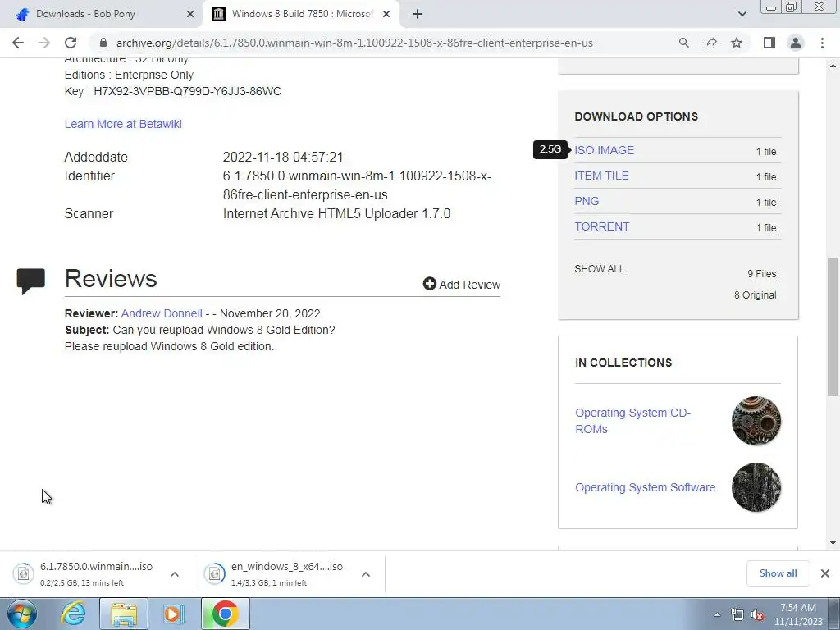Open the tab search chevron
This screenshot has width=840, height=630.
tap(742, 14)
